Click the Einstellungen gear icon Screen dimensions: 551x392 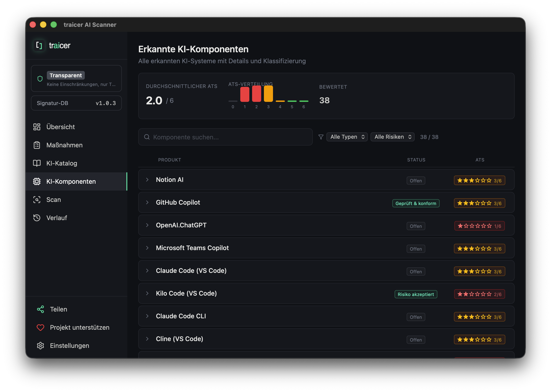(40, 345)
